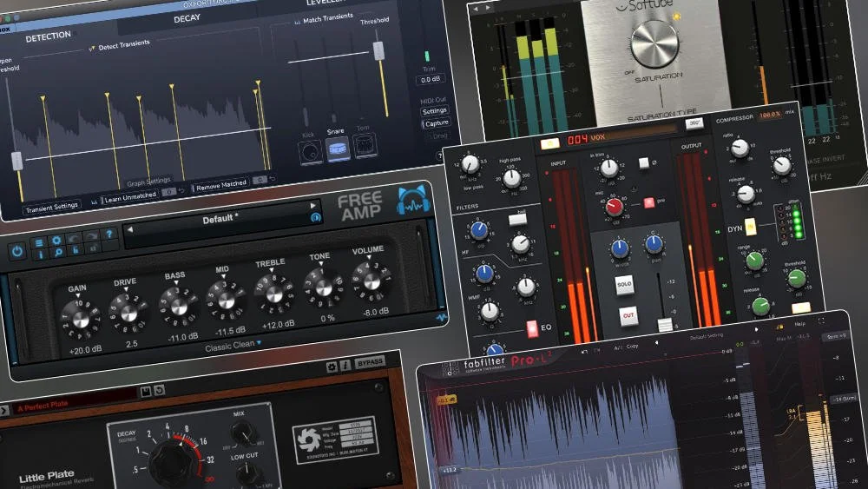Open Little Plate gear settings icon

[x=332, y=367]
